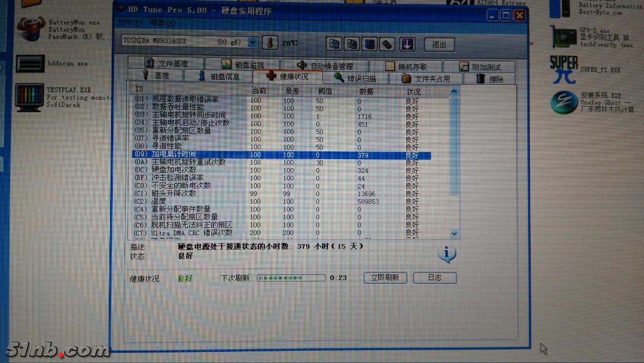Viewport: 644px width, 363px height.
Task: Open GPU-Z.exe desktop icon
Action: pyautogui.click(x=563, y=37)
